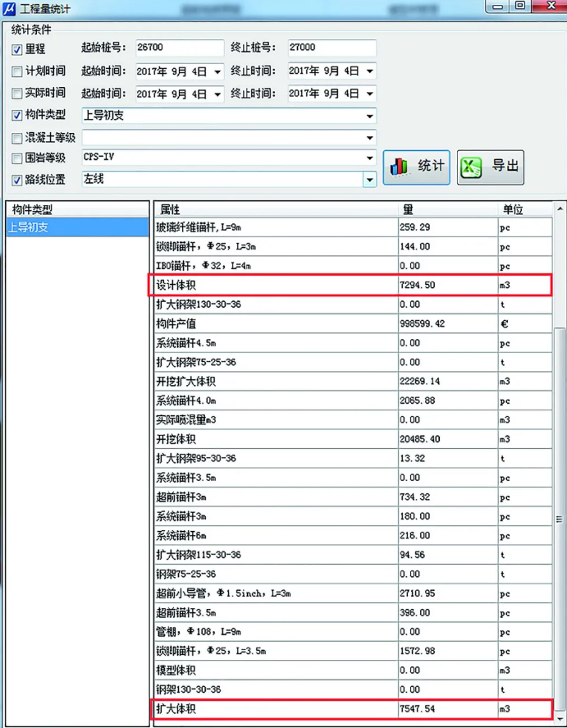Click value 7547.54
Image resolution: width=567 pixels, height=728 pixels.
[x=418, y=709]
